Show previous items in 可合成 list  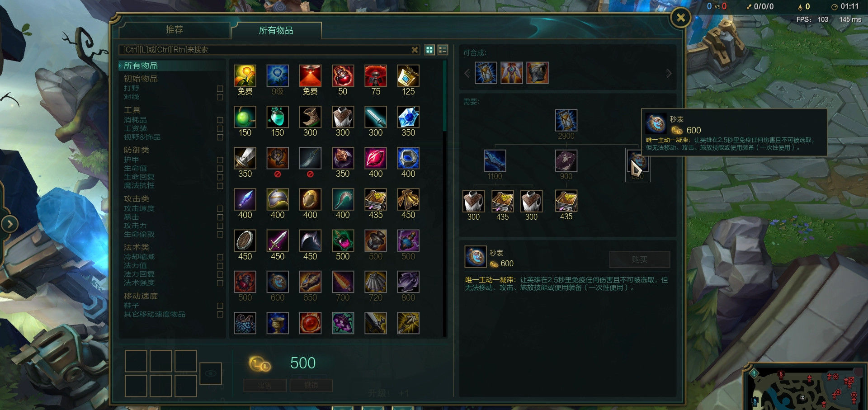tap(467, 73)
